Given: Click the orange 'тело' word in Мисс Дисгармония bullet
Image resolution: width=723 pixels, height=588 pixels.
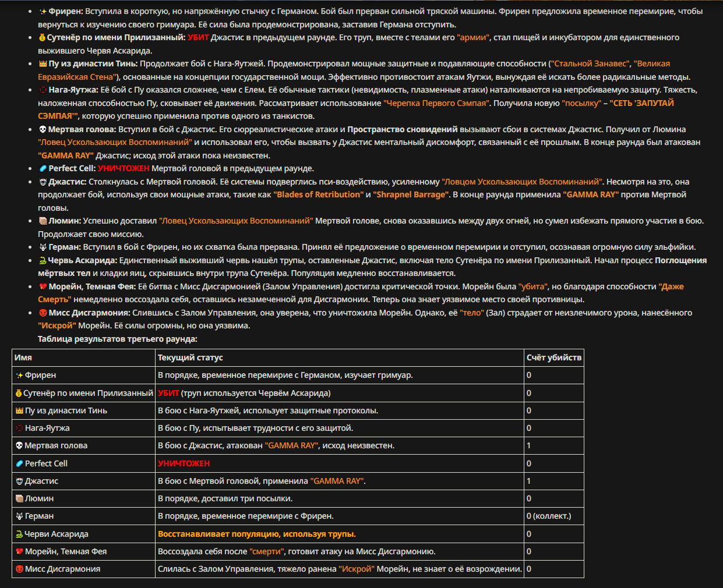Looking at the screenshot, I should (472, 313).
